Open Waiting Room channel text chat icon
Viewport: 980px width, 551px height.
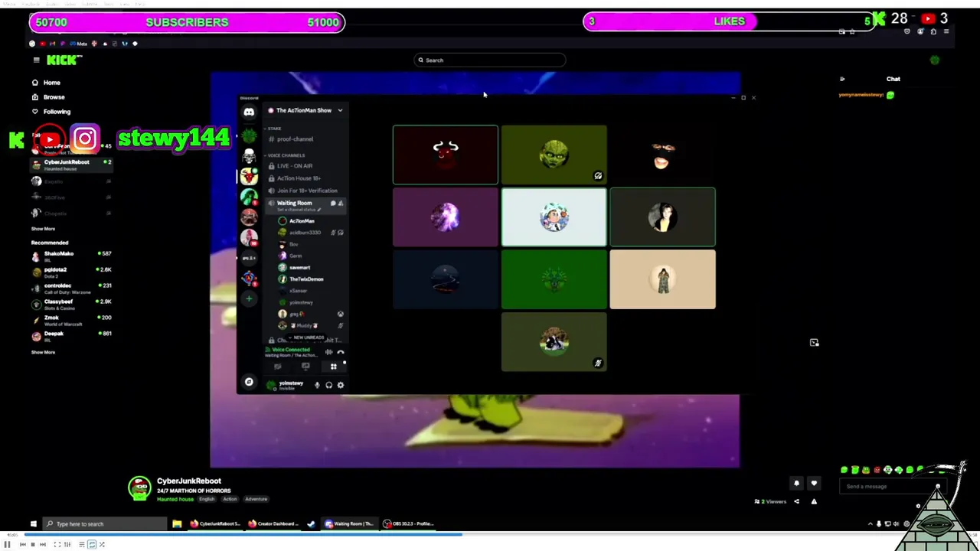click(333, 203)
